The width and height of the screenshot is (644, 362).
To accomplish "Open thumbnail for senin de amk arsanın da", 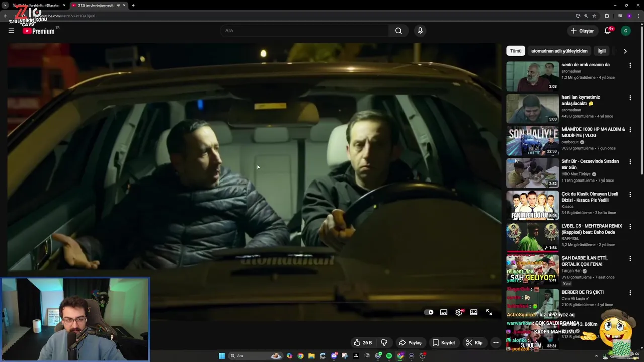I will pyautogui.click(x=532, y=76).
